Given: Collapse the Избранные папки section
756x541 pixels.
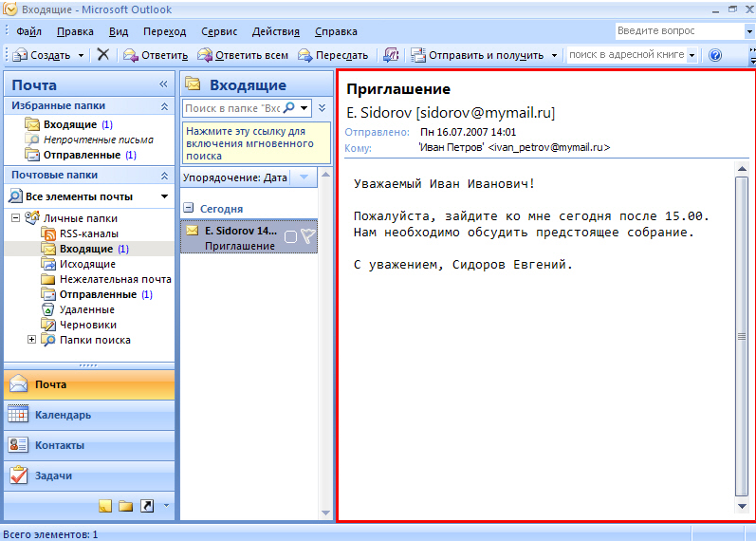Looking at the screenshot, I should tap(164, 106).
